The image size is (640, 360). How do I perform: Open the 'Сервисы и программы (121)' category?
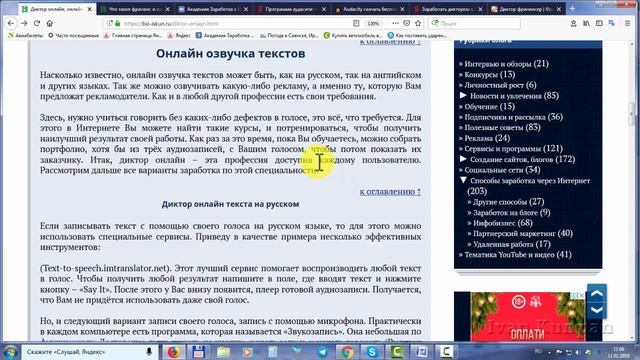coord(513,149)
